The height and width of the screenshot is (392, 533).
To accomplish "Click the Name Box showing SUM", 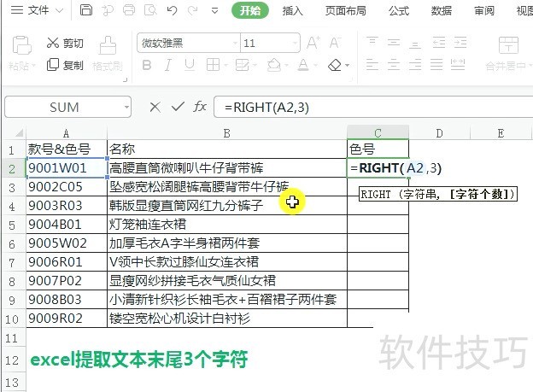I will pos(64,107).
